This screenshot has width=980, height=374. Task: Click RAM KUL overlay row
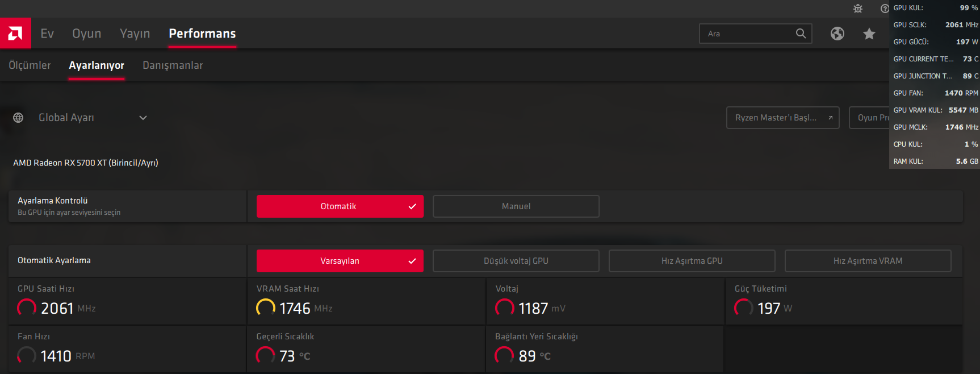(935, 161)
